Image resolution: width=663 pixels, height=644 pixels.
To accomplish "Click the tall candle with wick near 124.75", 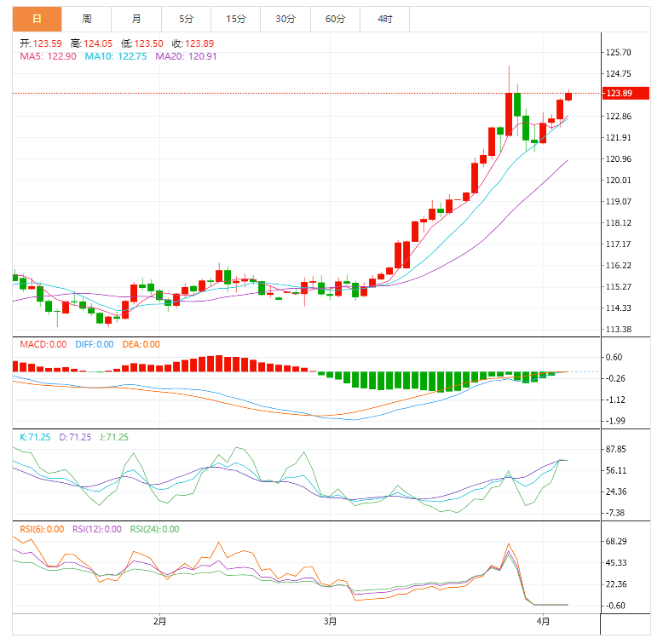I will tap(509, 114).
